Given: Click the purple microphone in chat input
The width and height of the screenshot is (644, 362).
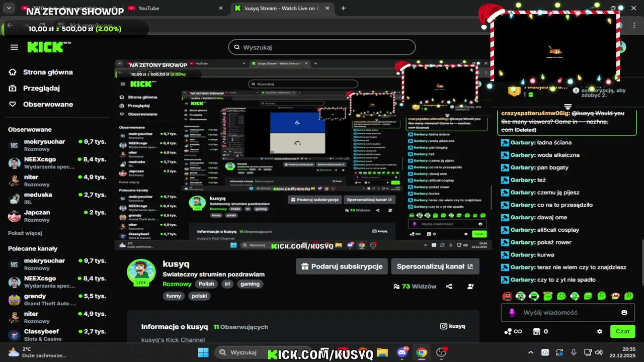Looking at the screenshot, I should click(x=512, y=312).
